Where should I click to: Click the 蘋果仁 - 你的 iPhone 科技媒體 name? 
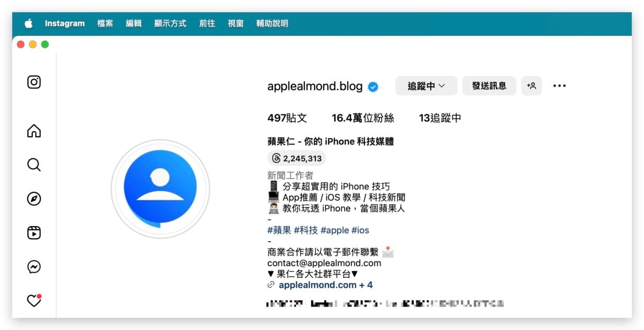331,142
